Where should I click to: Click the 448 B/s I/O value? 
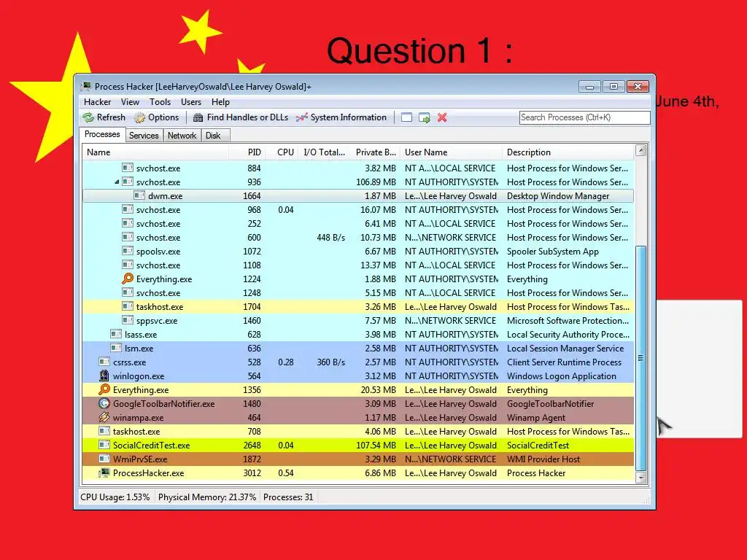click(330, 237)
